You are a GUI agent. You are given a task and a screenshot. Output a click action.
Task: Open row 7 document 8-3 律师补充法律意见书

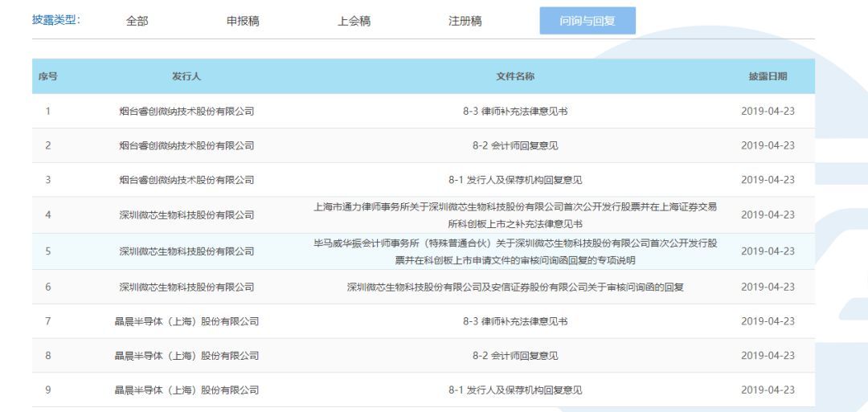515,321
